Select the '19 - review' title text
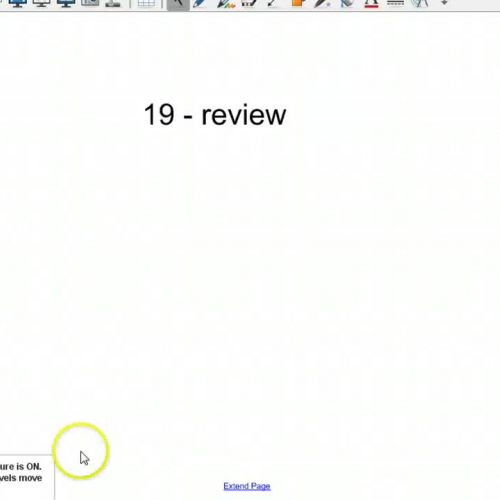Viewport: 500px width, 500px height. click(x=215, y=114)
